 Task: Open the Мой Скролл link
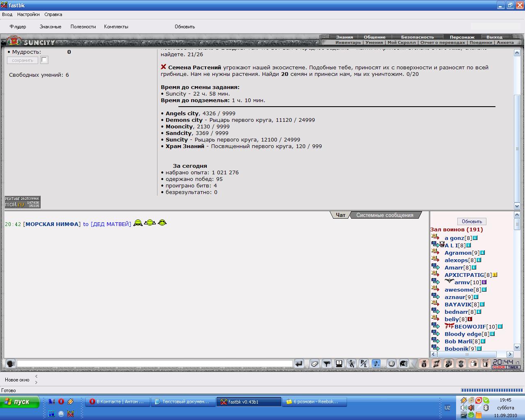tap(402, 42)
